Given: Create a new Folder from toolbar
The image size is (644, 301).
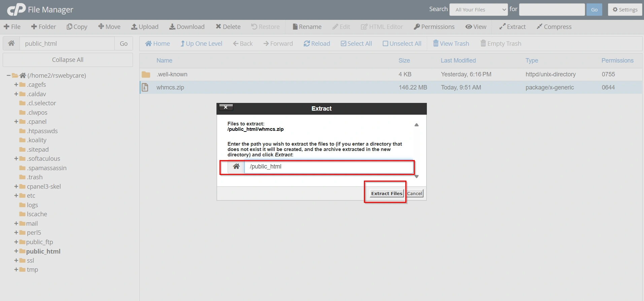Looking at the screenshot, I should 43,27.
